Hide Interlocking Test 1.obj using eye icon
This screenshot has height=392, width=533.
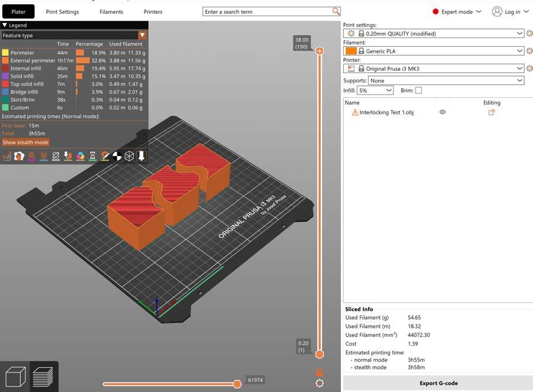[442, 112]
